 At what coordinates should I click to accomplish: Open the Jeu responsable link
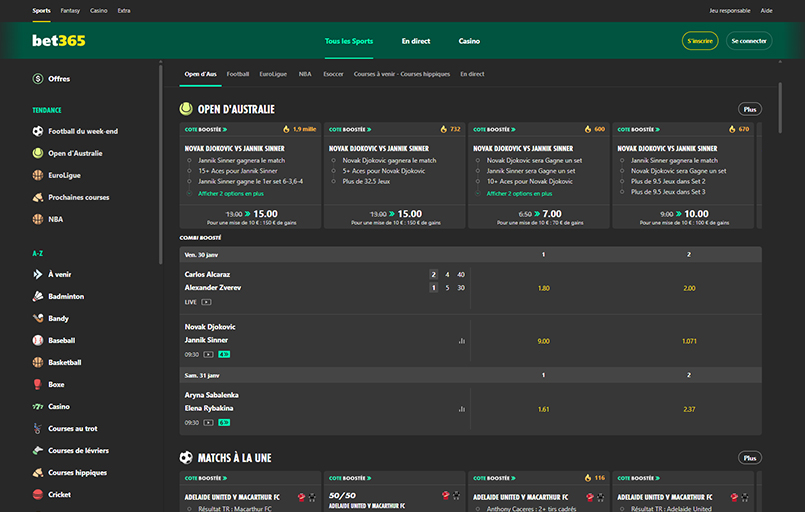(730, 11)
